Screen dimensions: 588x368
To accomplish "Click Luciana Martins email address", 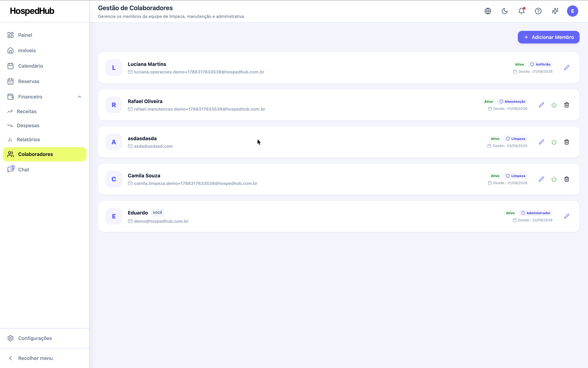I will pos(199,72).
